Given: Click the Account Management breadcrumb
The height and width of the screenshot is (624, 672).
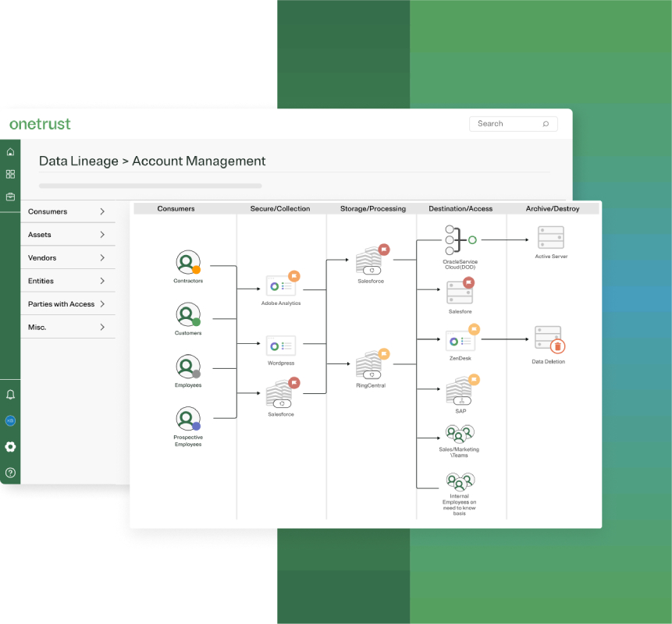Looking at the screenshot, I should tap(199, 161).
